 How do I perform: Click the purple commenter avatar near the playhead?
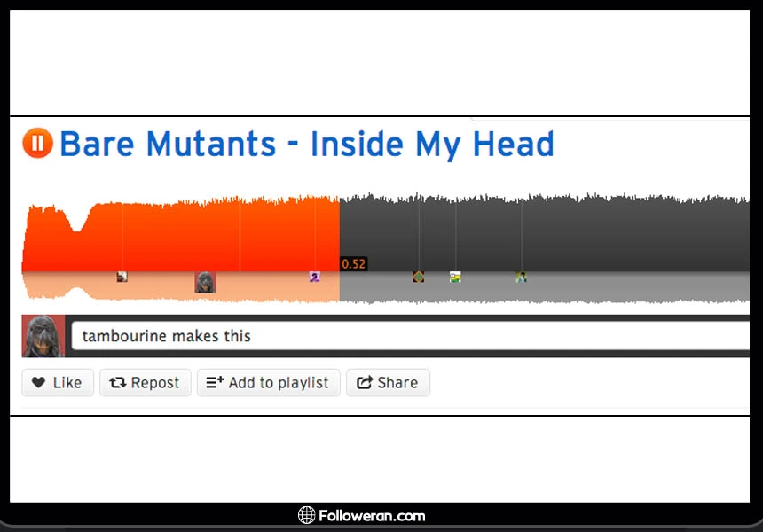pyautogui.click(x=314, y=277)
